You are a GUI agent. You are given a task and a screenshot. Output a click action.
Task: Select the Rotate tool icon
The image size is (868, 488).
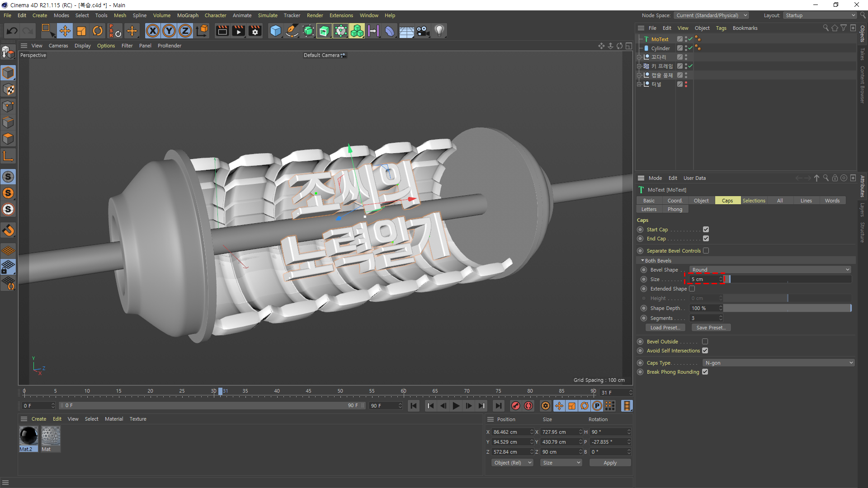point(98,31)
